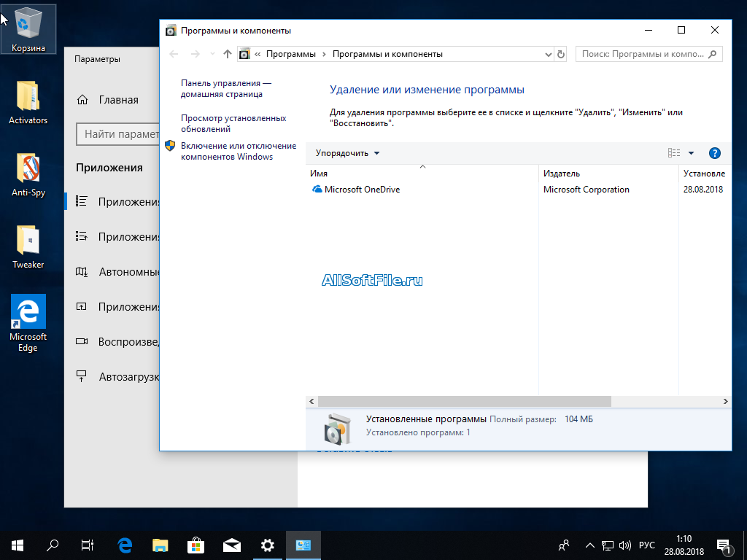Click the help question mark icon
Viewport: 747px width, 560px height.
(714, 153)
